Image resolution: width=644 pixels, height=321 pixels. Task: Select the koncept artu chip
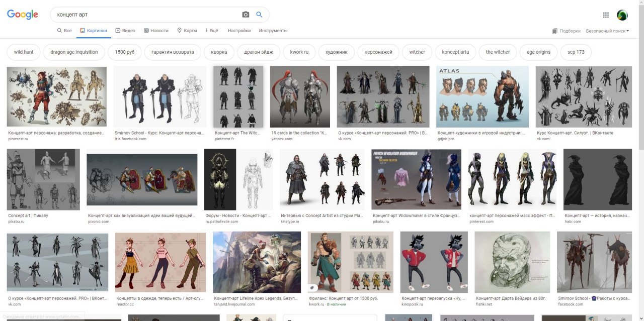(x=455, y=52)
